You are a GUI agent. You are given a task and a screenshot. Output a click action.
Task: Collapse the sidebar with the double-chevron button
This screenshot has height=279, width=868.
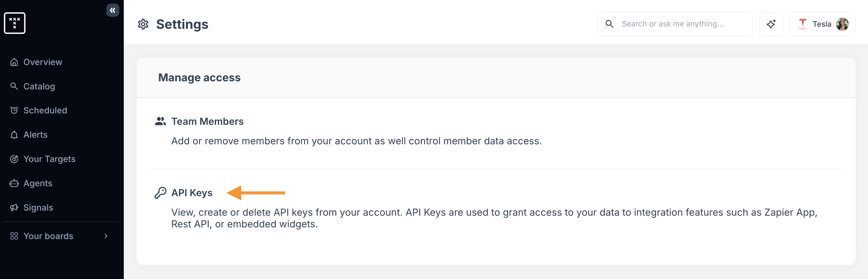pyautogui.click(x=112, y=10)
